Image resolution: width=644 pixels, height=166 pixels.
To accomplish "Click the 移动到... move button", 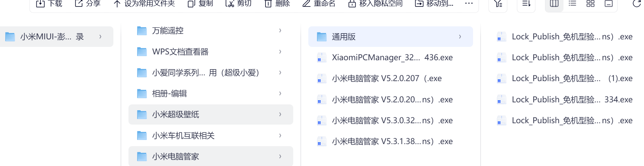I will [434, 3].
